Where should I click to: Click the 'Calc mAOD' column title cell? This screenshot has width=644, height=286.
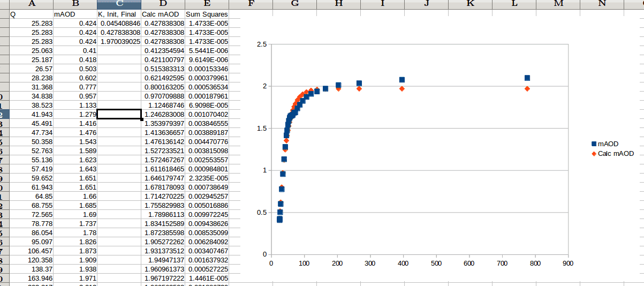pyautogui.click(x=163, y=14)
